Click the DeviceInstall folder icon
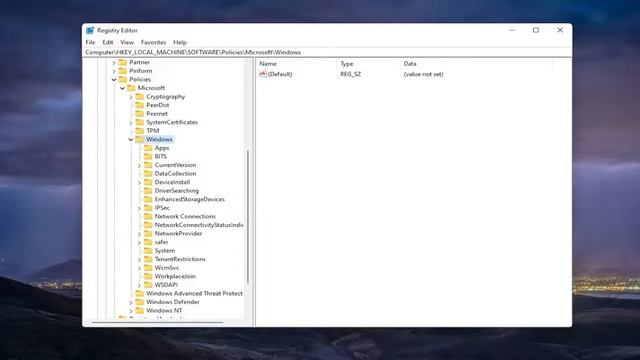The image size is (640, 360). coord(148,182)
